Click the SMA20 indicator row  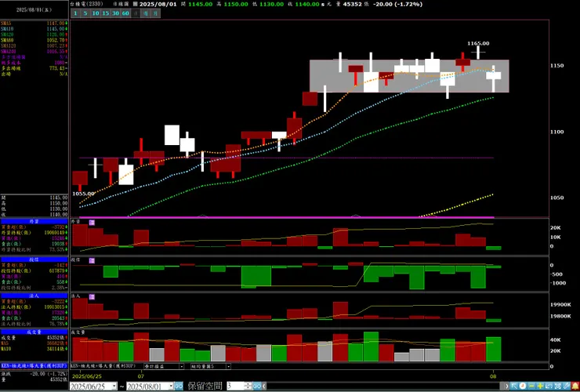(34, 34)
